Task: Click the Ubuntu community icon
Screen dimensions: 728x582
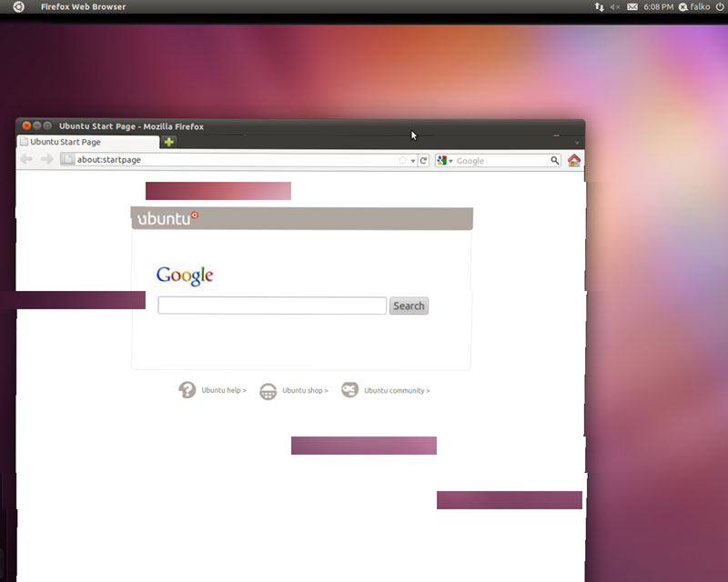Action: pos(350,390)
